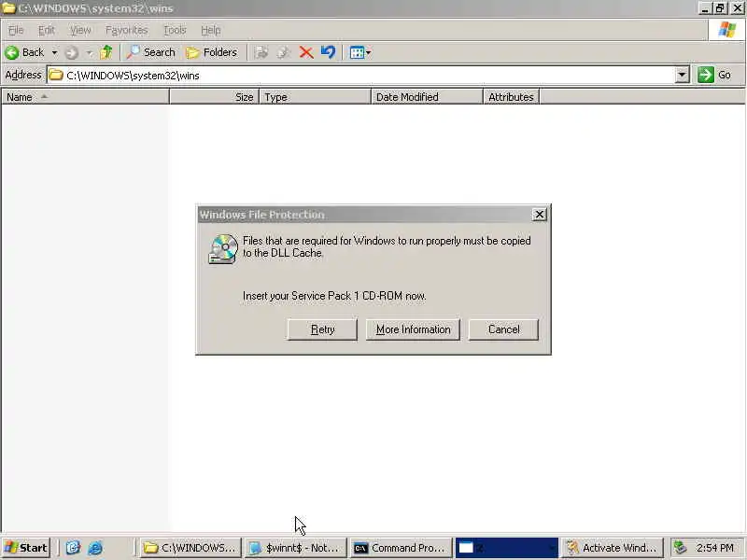The width and height of the screenshot is (747, 560).
Task: Click the 2:54 PM clock
Action: coord(714,548)
